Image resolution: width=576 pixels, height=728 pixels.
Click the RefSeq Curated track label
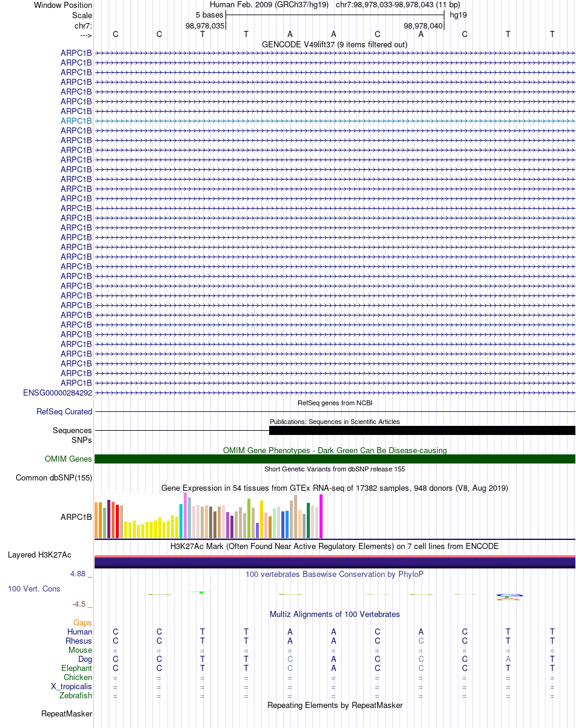point(64,411)
